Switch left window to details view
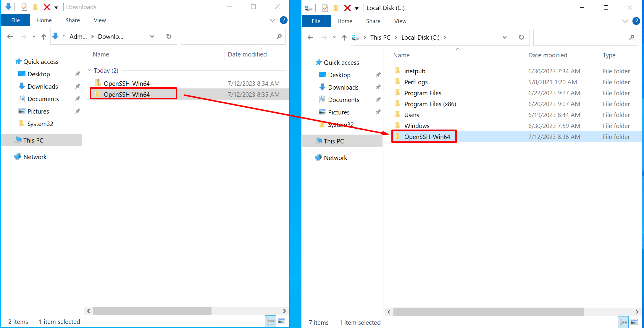644x328 pixels. (270, 321)
